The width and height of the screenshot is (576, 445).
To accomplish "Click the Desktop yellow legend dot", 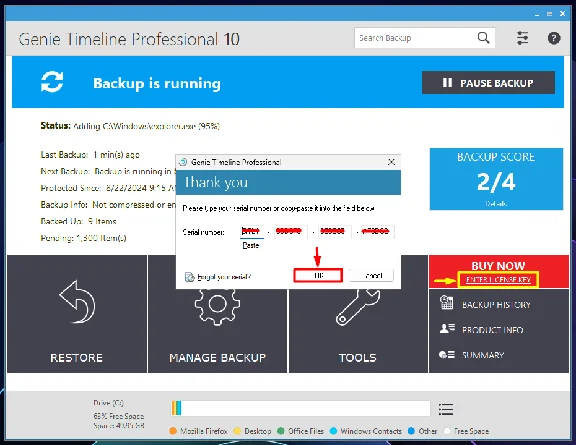I will pos(237,431).
